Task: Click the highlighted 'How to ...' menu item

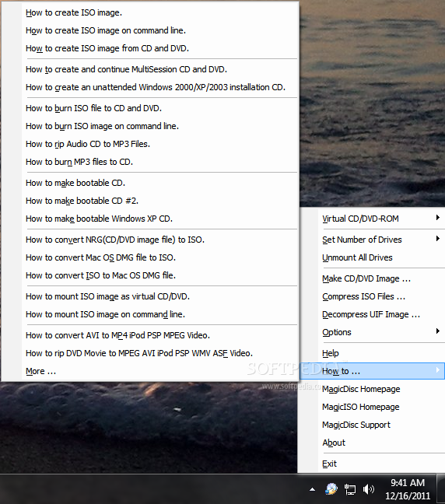Action: pos(373,371)
